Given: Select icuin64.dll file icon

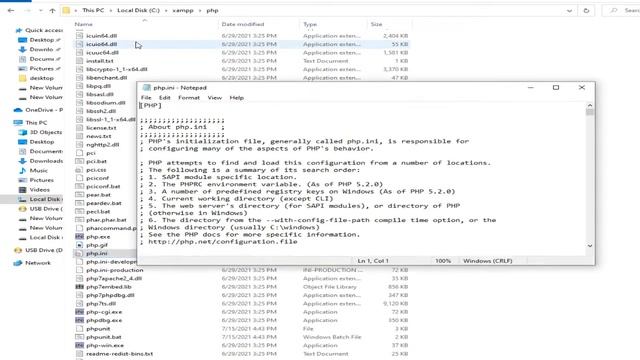Looking at the screenshot, I should tap(79, 36).
